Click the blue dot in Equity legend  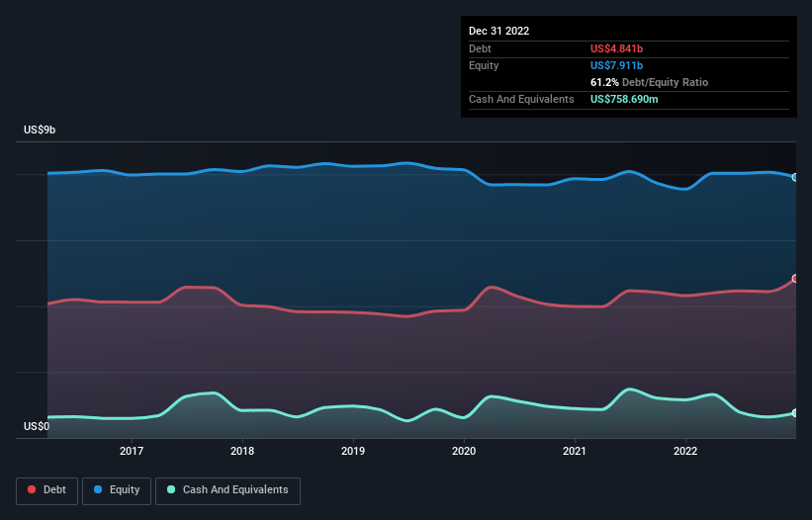pos(98,489)
